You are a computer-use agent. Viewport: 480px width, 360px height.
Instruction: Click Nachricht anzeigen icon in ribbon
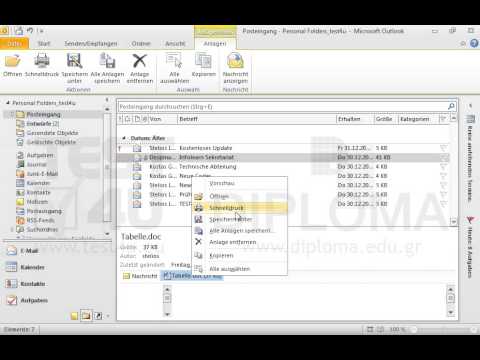235,61
